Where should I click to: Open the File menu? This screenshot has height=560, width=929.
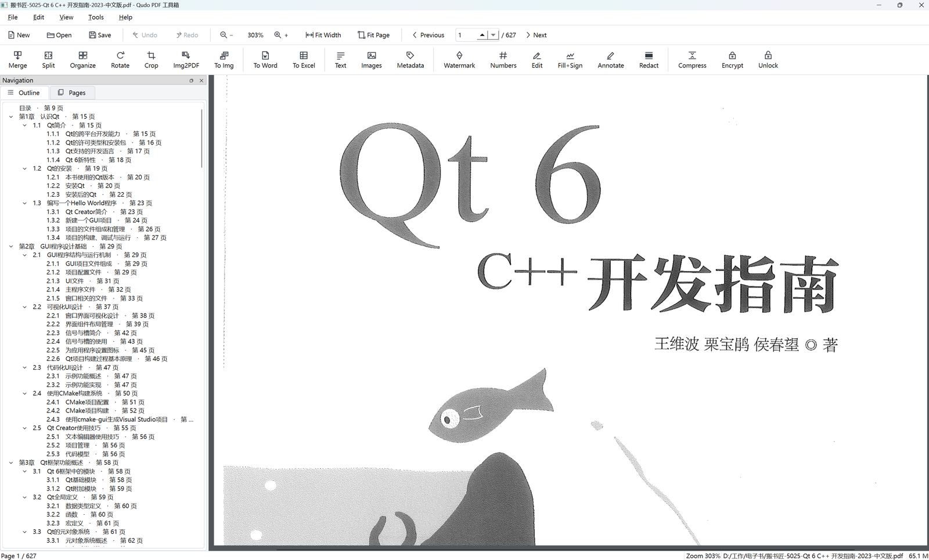(x=13, y=17)
